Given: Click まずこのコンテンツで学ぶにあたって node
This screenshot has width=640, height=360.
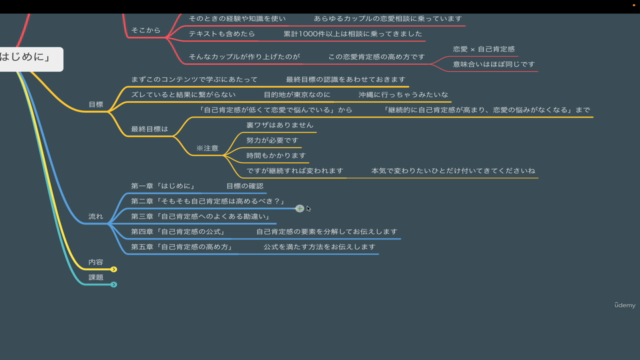Looking at the screenshot, I should [194, 80].
